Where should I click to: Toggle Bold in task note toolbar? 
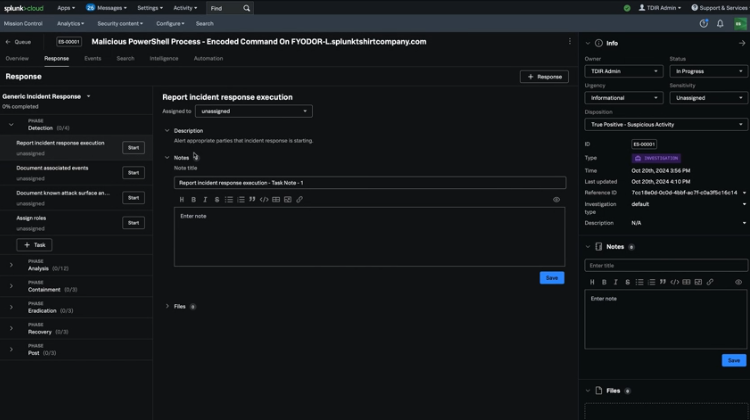point(194,199)
